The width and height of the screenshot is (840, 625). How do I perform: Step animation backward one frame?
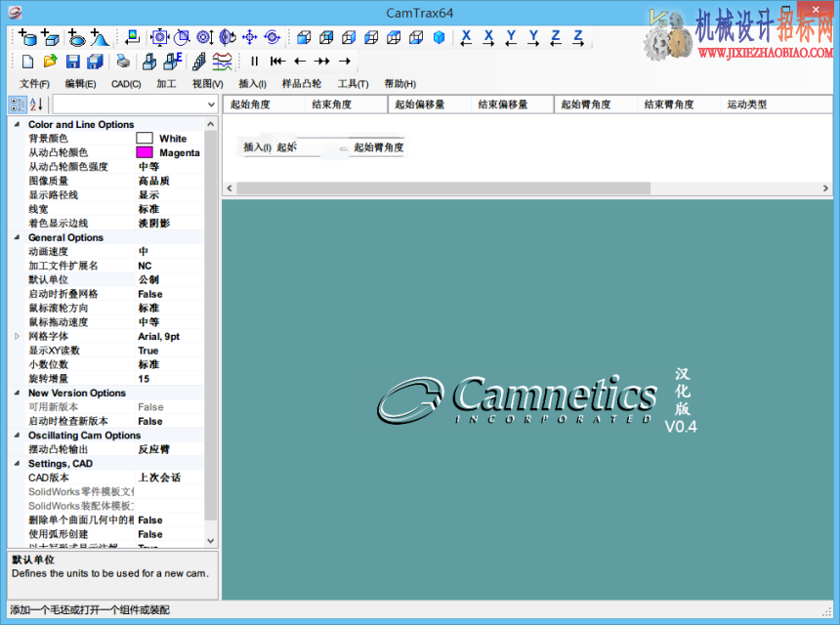click(300, 62)
